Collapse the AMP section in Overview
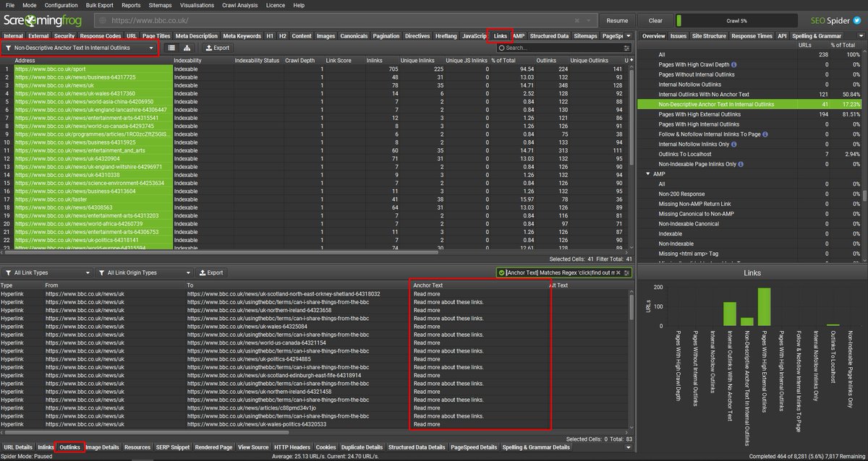The height and width of the screenshot is (461, 868). pyautogui.click(x=647, y=174)
